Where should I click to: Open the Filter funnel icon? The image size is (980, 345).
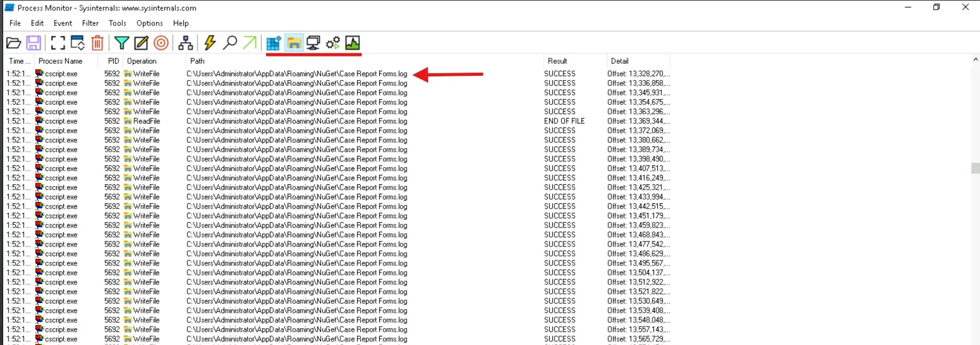(122, 43)
